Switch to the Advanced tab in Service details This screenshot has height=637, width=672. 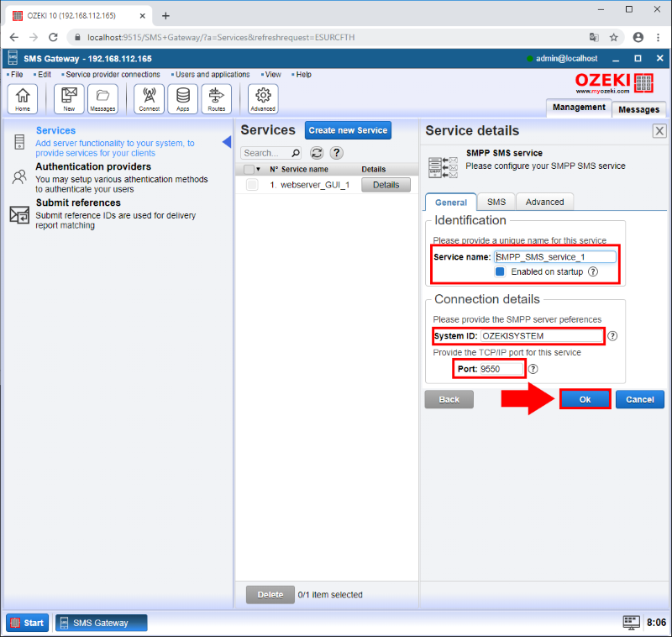pos(544,202)
